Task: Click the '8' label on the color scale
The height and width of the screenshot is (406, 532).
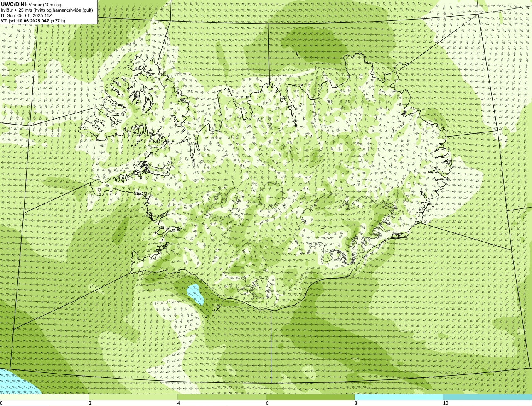Action: 356,403
